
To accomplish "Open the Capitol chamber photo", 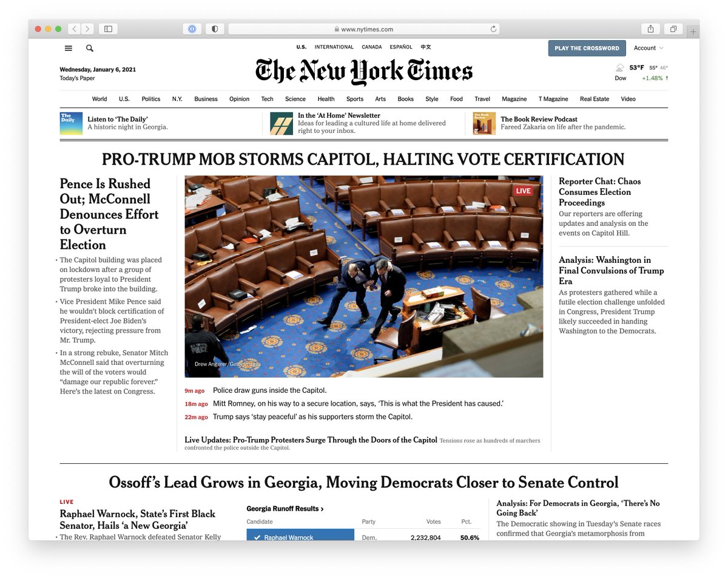I will coord(364,276).
